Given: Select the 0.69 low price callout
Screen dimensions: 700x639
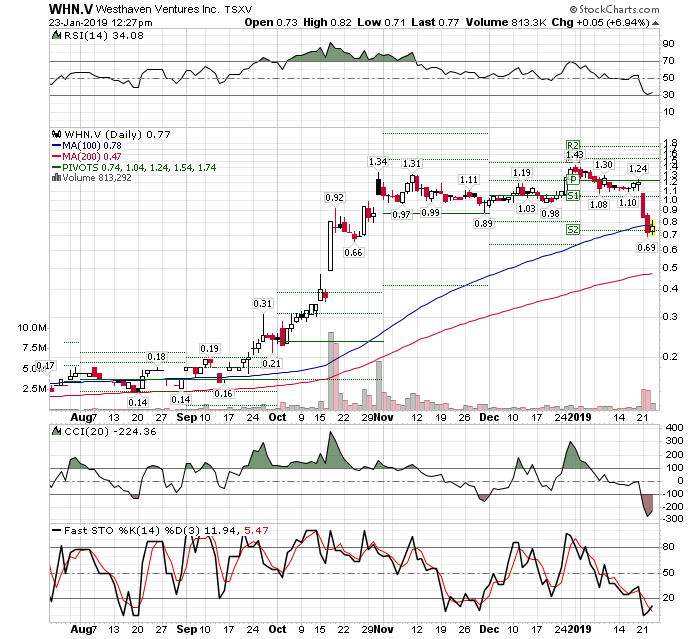Looking at the screenshot, I should click(645, 247).
